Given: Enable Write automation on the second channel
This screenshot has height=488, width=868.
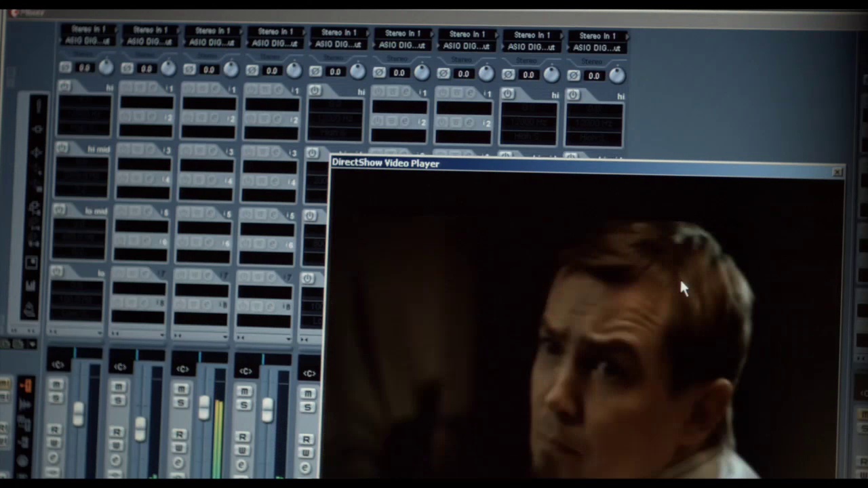Looking at the screenshot, I should pyautogui.click(x=117, y=446).
